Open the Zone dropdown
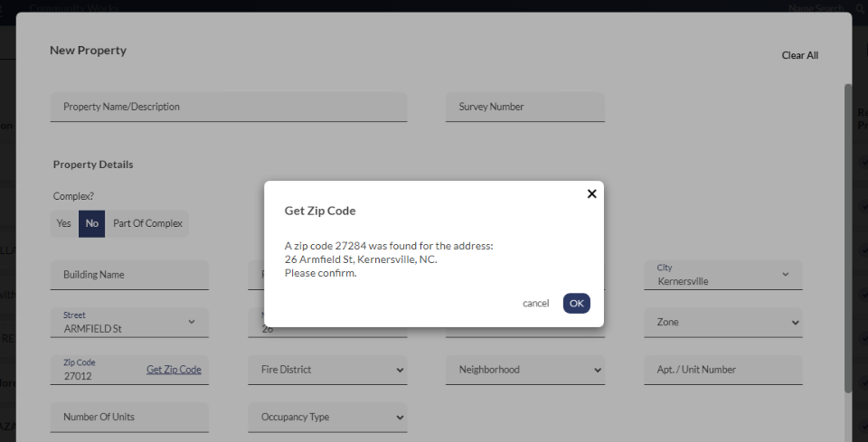This screenshot has height=442, width=868. [x=722, y=322]
